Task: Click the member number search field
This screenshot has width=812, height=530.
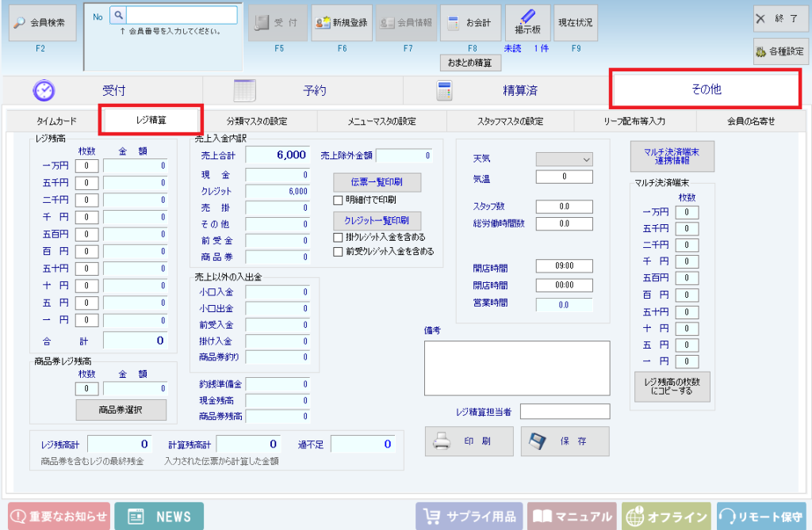Action: 182,15
